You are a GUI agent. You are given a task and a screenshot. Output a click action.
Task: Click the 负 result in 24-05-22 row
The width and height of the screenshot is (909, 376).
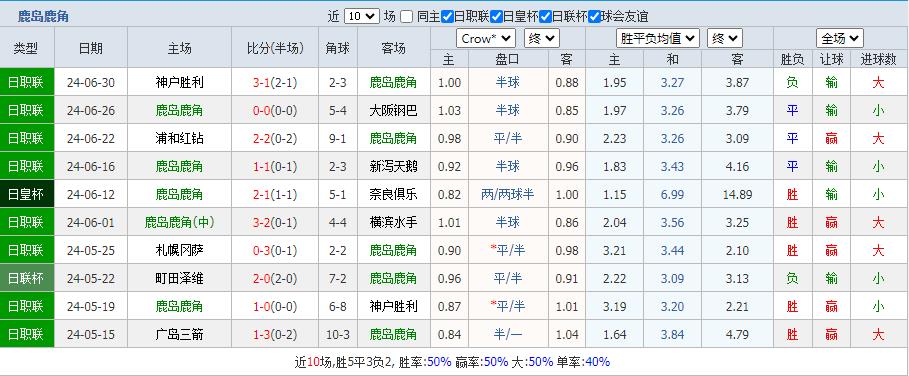[792, 278]
